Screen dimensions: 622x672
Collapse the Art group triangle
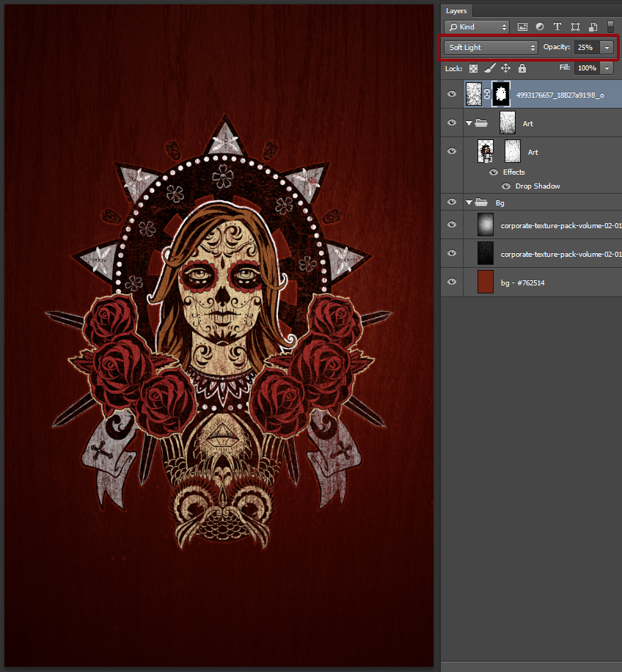pos(469,123)
